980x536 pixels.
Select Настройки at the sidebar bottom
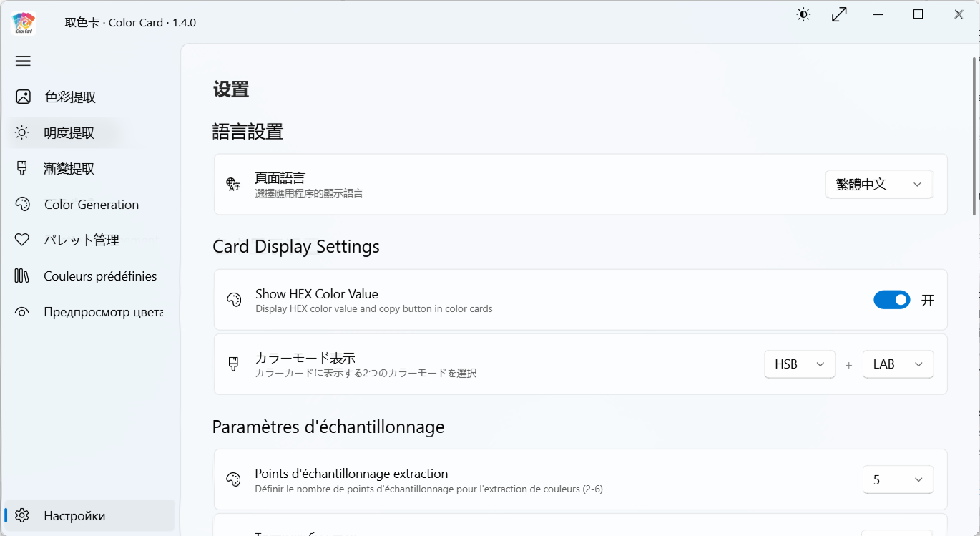pyautogui.click(x=74, y=515)
